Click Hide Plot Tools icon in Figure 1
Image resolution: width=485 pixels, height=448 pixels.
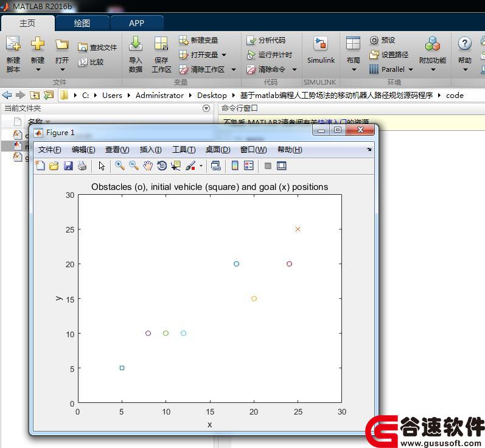[x=268, y=166]
